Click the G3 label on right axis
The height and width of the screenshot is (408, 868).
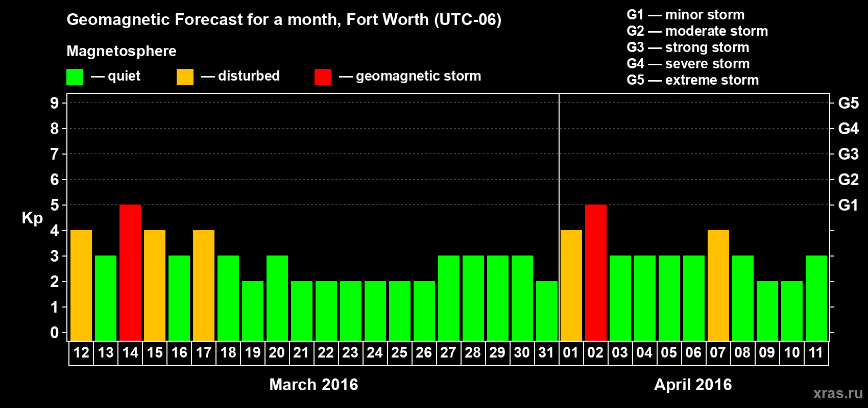tap(848, 154)
